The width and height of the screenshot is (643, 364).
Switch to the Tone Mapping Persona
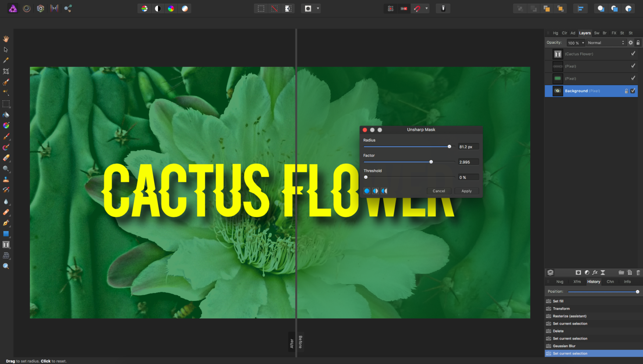pos(54,9)
